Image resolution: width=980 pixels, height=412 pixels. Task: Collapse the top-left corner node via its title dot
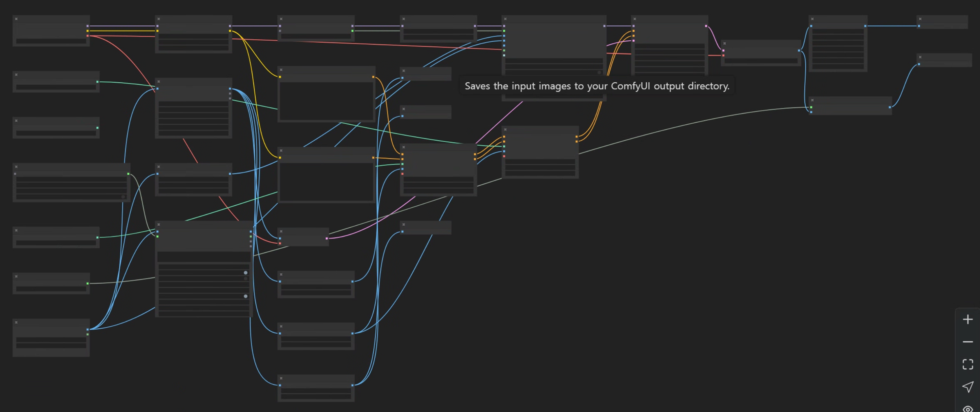coord(16,19)
